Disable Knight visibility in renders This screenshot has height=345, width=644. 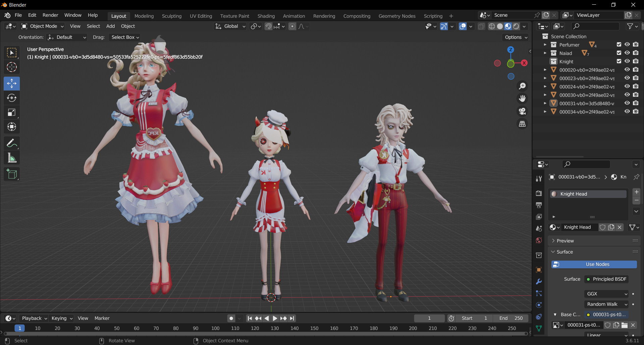point(636,61)
